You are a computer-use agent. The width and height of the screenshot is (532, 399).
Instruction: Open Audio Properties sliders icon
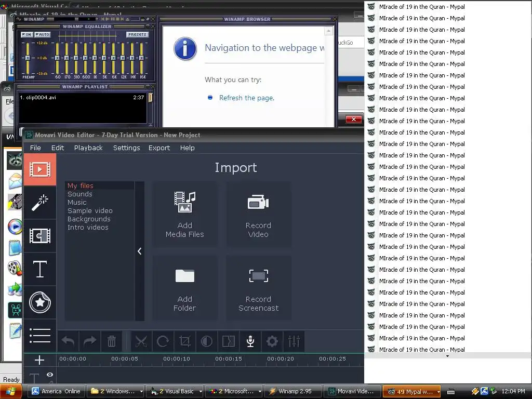(x=294, y=341)
